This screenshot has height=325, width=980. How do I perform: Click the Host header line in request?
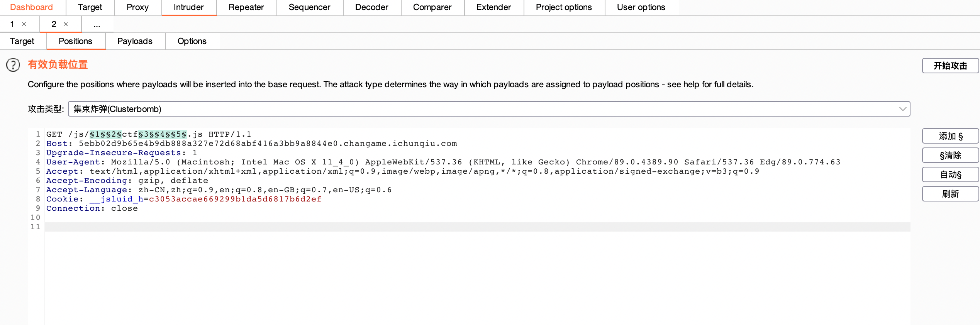[x=251, y=144]
